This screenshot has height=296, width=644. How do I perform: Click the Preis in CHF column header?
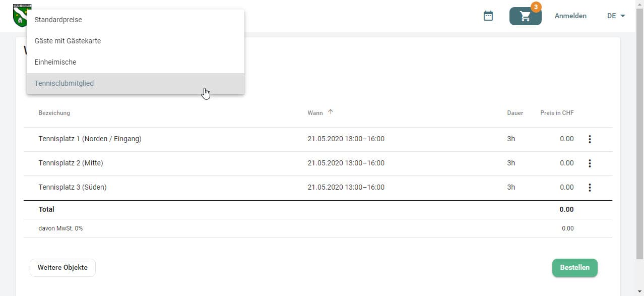click(557, 113)
